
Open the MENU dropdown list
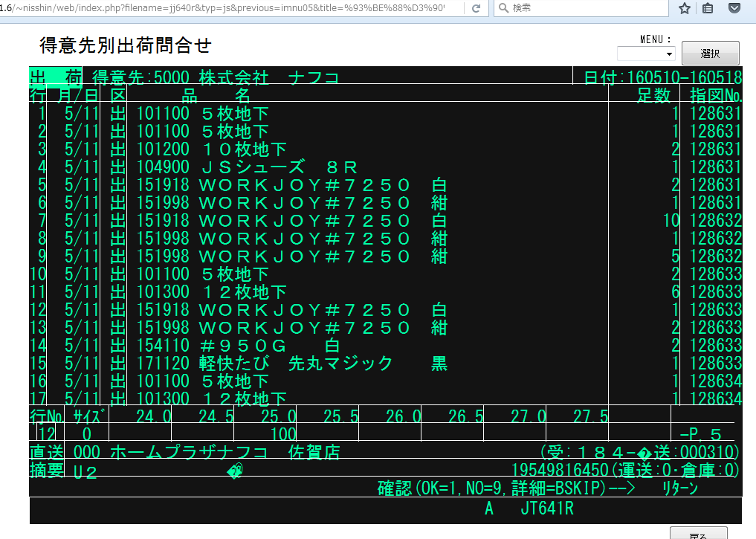pyautogui.click(x=646, y=54)
